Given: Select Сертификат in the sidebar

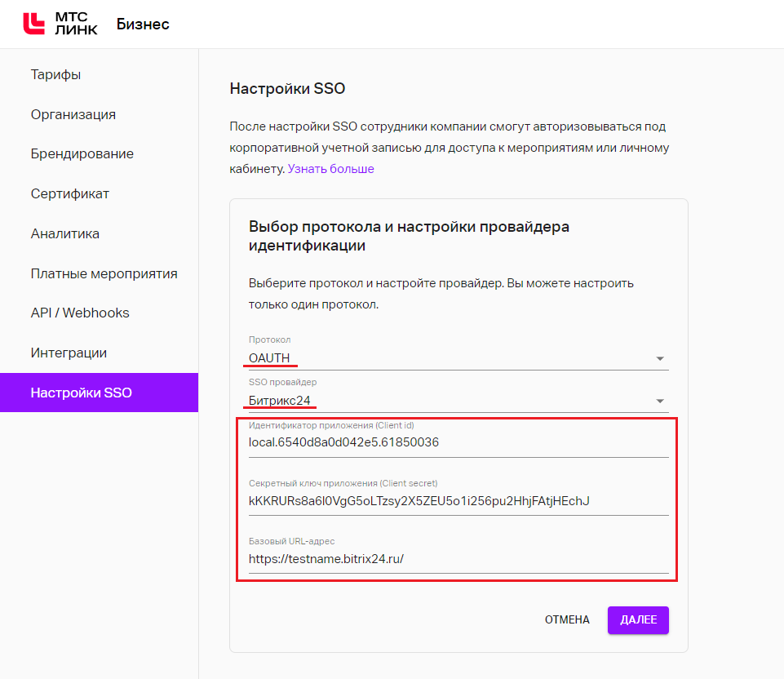Looking at the screenshot, I should tap(69, 193).
